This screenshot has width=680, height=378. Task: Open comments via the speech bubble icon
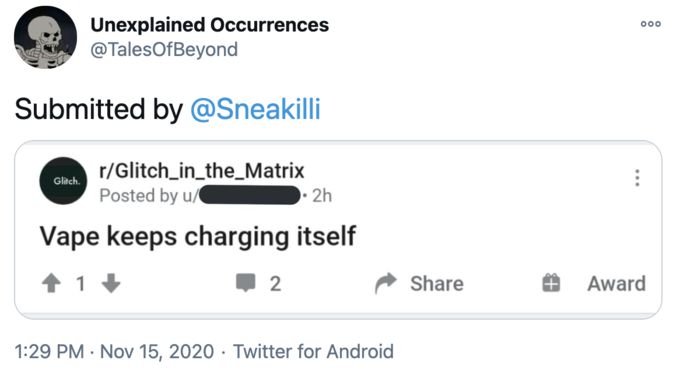[x=246, y=283]
